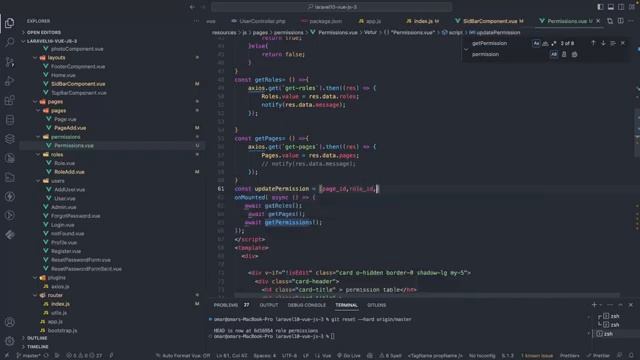Expand the OPEN EDITORS section
This screenshot has width=640, height=360.
[x=44, y=32]
